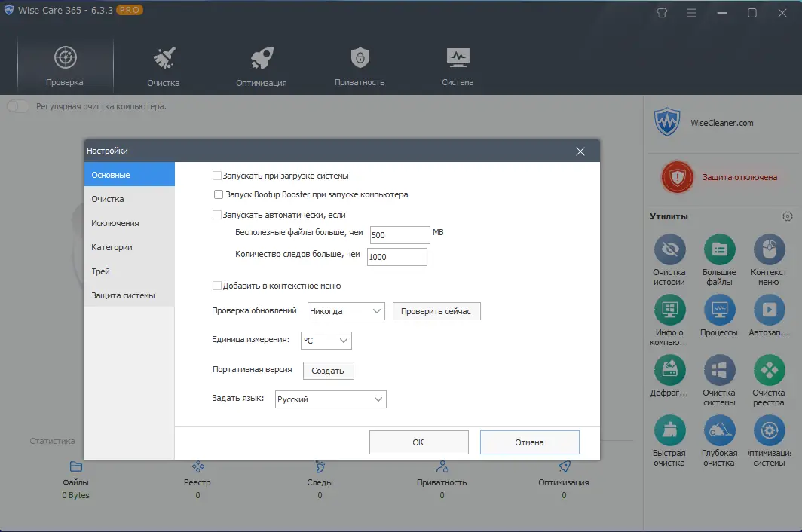Click Количество следов field (1000)
Screen dimensions: 802x532
coord(397,257)
